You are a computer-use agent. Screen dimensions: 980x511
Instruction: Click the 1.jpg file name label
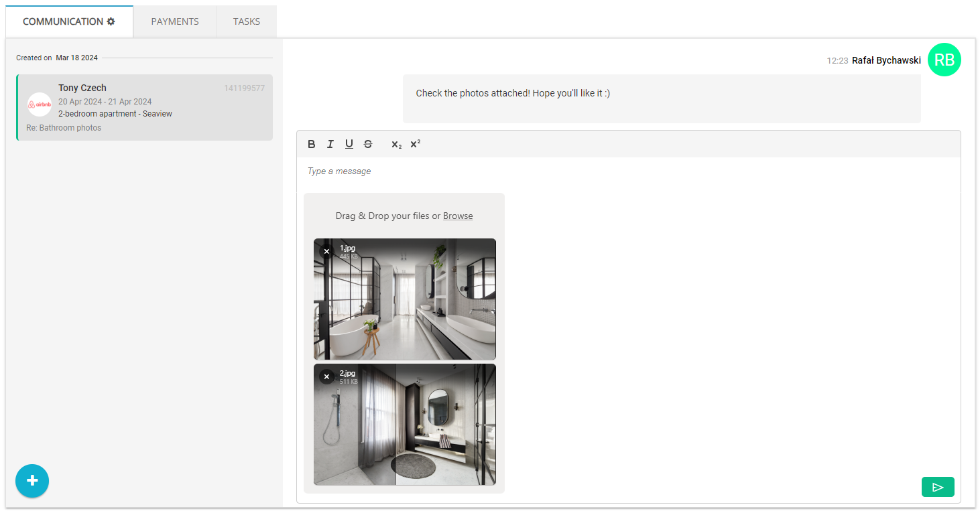coord(347,248)
